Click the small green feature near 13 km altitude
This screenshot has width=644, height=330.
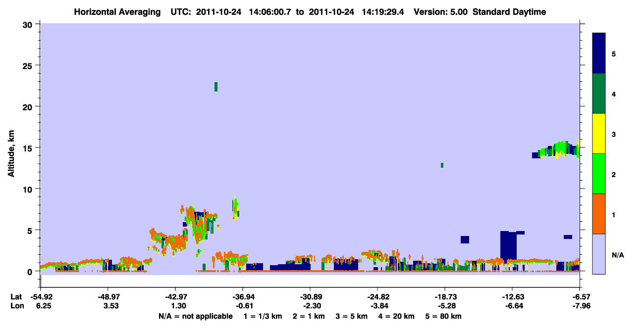(442, 165)
